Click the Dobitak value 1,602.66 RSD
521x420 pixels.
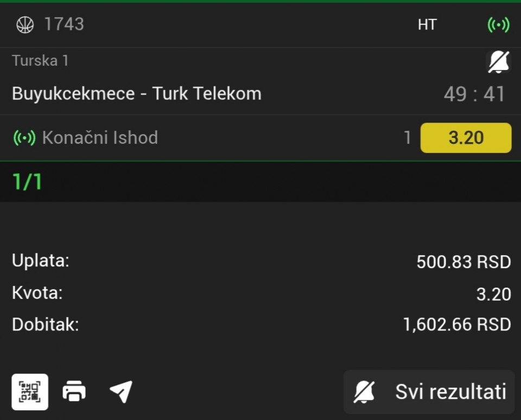click(457, 324)
